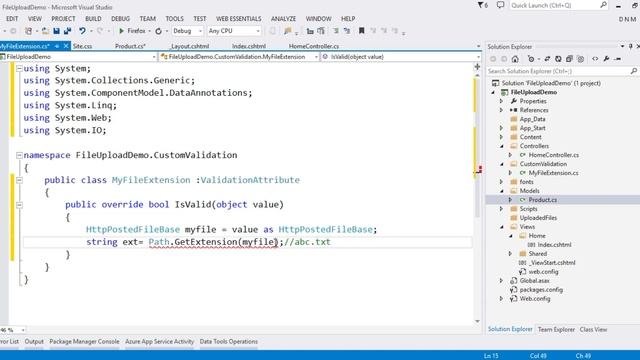Collapse the using directives outlining block

[x=19, y=69]
